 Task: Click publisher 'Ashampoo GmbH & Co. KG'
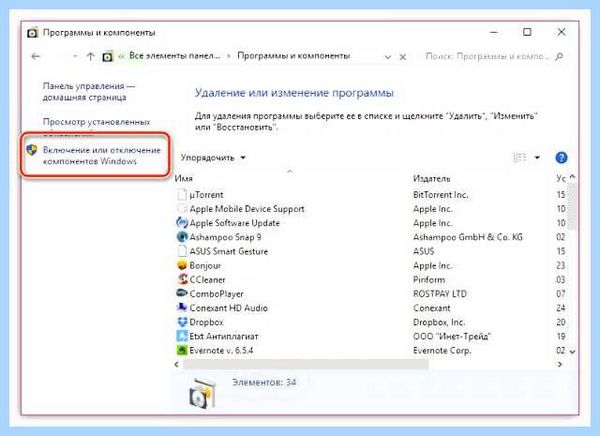tap(468, 237)
